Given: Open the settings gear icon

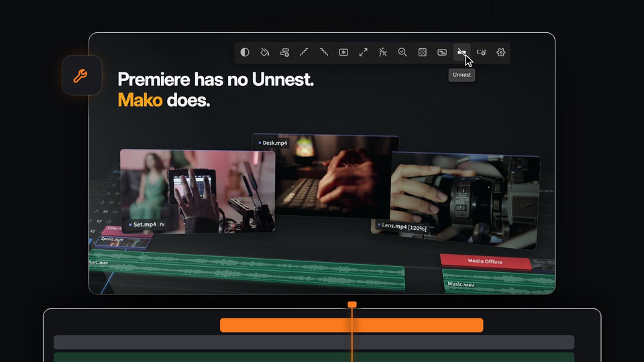Looking at the screenshot, I should pyautogui.click(x=500, y=52).
